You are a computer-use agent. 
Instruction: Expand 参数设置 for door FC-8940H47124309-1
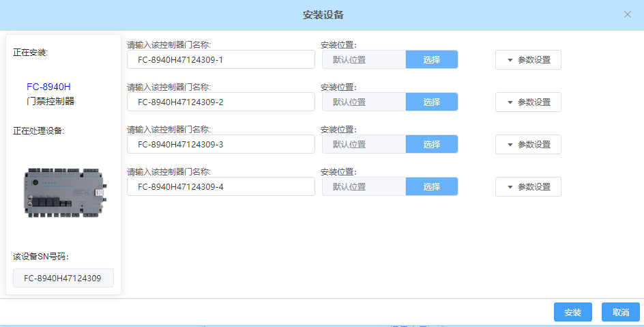click(x=528, y=60)
